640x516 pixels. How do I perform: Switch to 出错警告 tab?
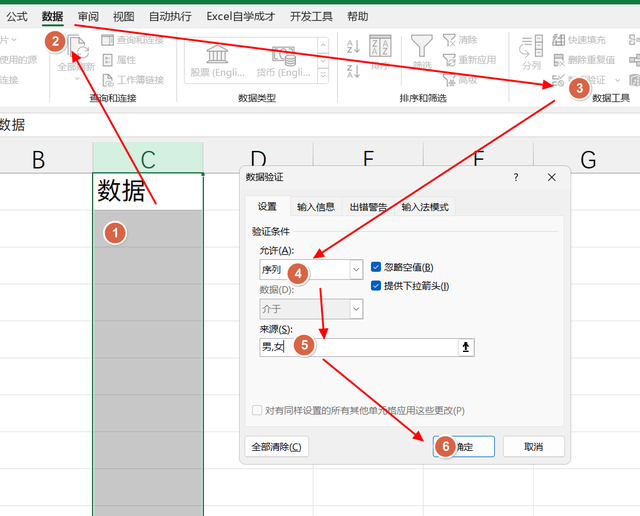[x=368, y=207]
